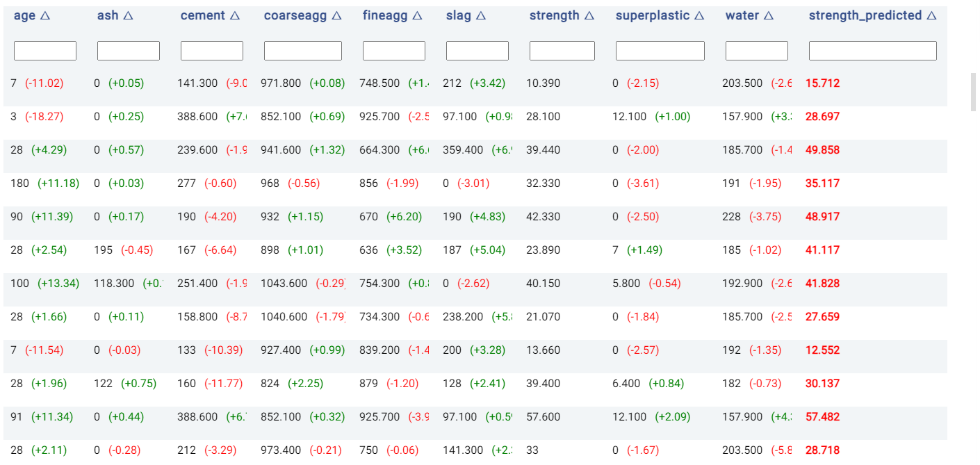Click the vertical scrollbar thumb at right

point(973,91)
